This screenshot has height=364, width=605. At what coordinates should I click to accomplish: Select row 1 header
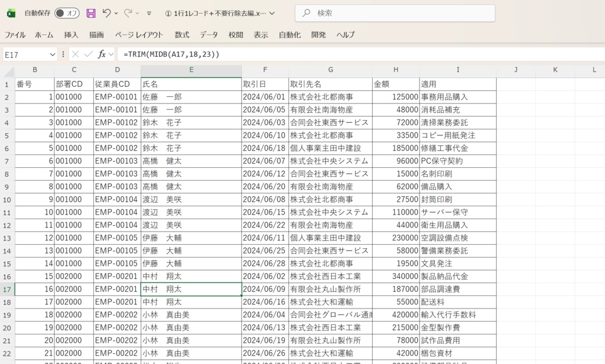coord(7,84)
